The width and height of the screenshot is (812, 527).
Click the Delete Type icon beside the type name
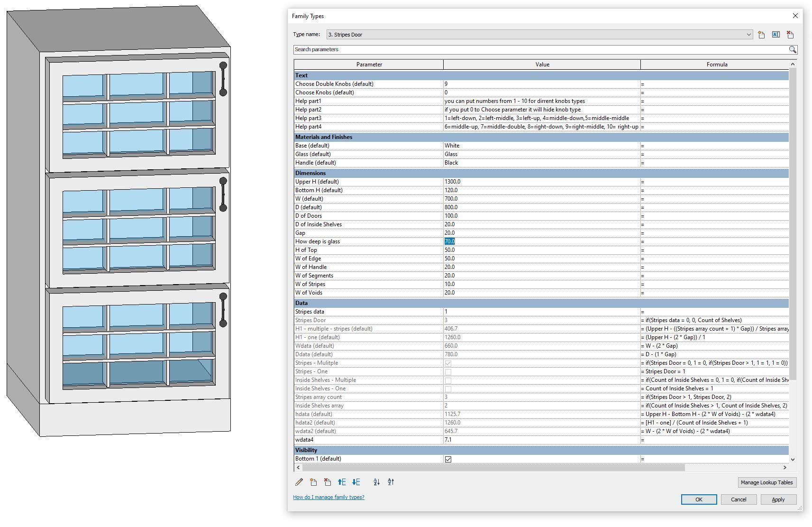point(790,35)
